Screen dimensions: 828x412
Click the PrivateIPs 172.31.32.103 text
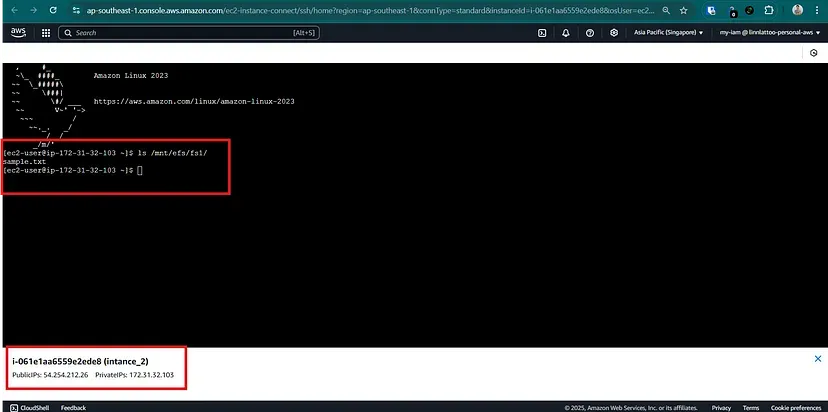(x=135, y=375)
